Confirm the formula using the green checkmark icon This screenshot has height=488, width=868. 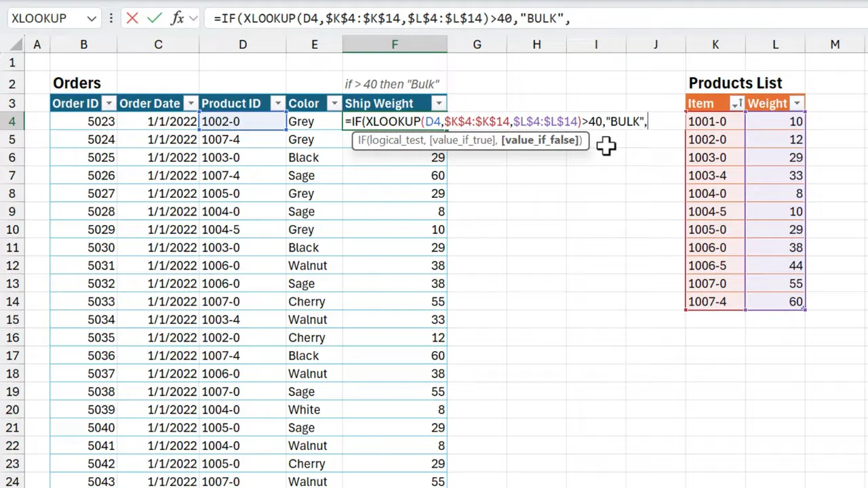(155, 18)
